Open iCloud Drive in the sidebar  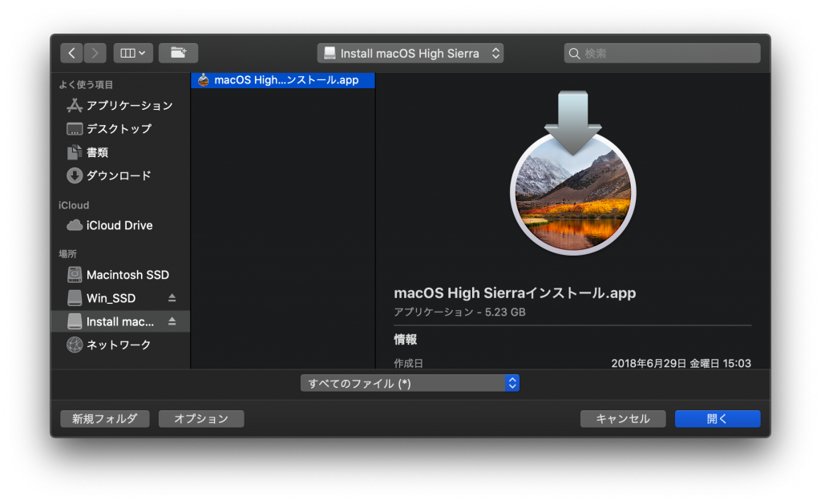[120, 226]
